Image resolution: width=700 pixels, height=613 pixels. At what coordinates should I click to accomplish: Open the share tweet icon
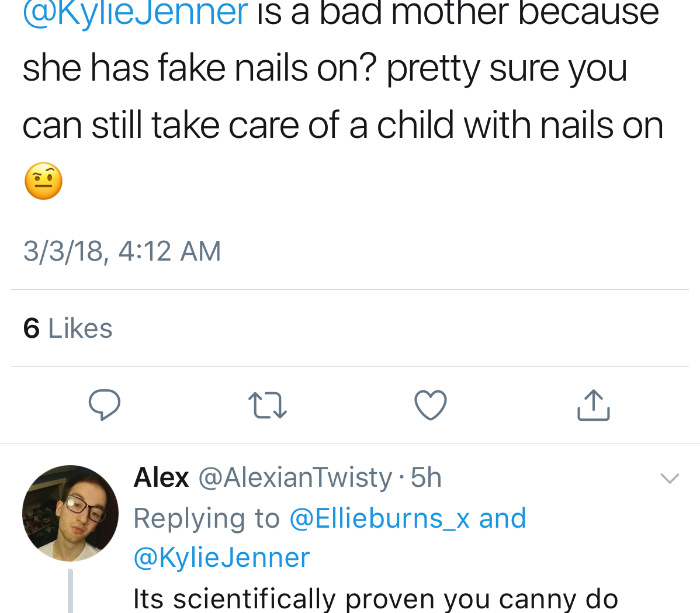click(593, 405)
